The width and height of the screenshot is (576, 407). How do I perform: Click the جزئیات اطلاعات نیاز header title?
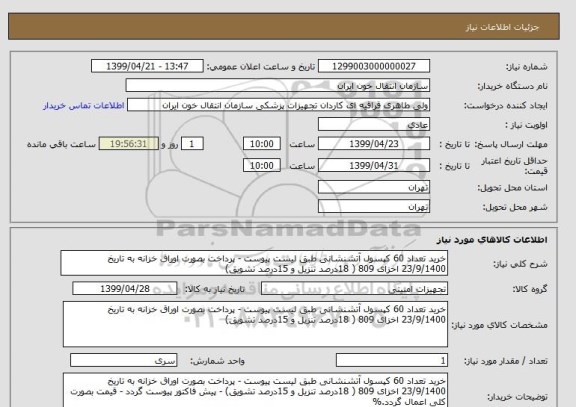coord(502,28)
